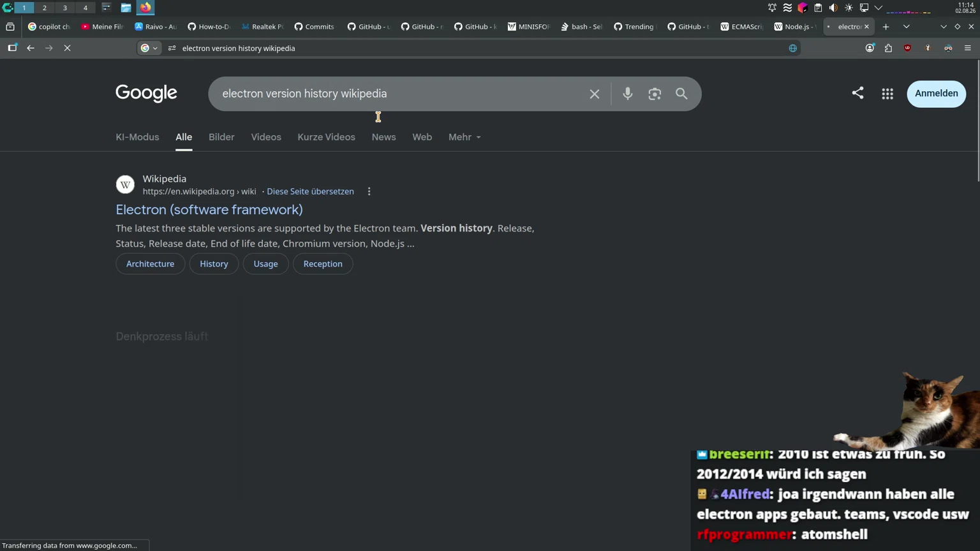Open a new browser tab

[x=886, y=27]
